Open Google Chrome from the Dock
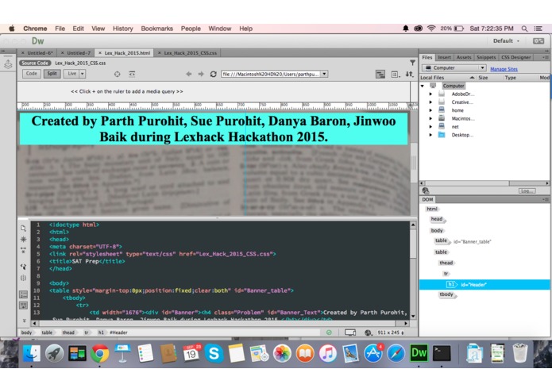The height and width of the screenshot is (392, 552). pos(99,353)
